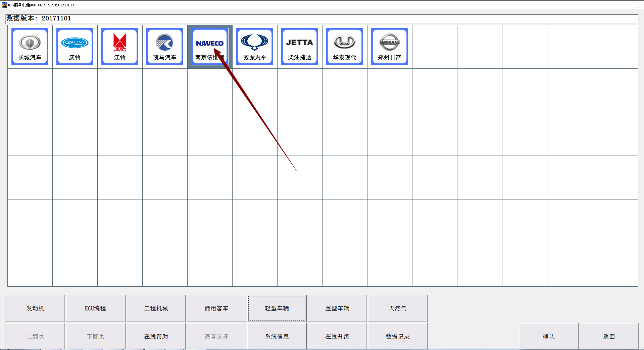Viewport: 644px width, 350px height.
Task: Open 数据记录 data records
Action: (x=398, y=336)
